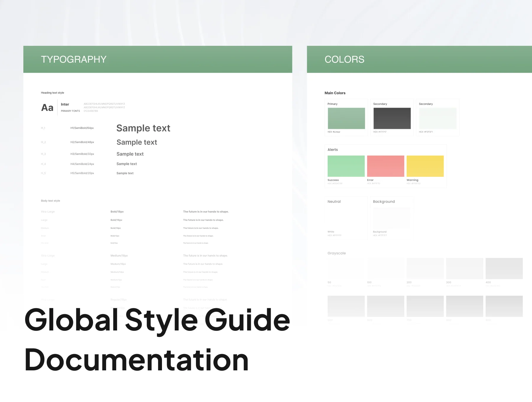
Task: Click the 'Body text style' label
Action: (x=51, y=201)
